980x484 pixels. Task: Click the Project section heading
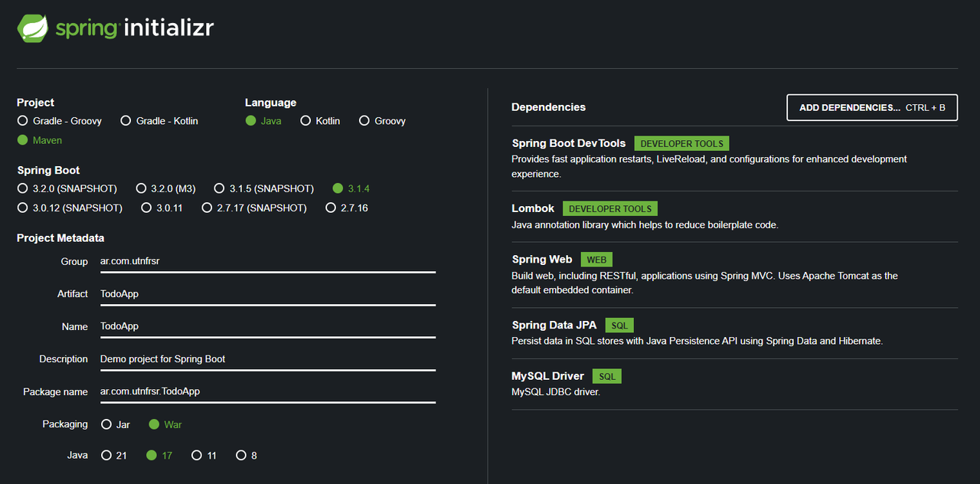35,103
